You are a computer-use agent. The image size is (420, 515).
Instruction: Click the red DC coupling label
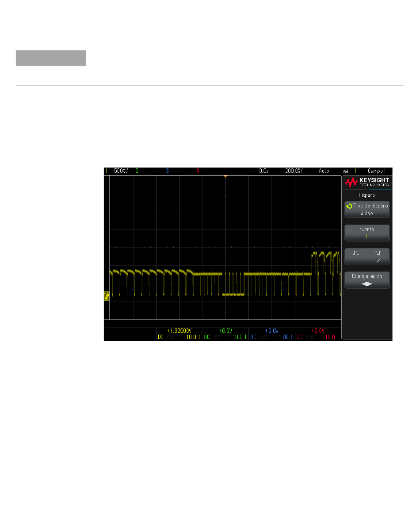tap(299, 337)
